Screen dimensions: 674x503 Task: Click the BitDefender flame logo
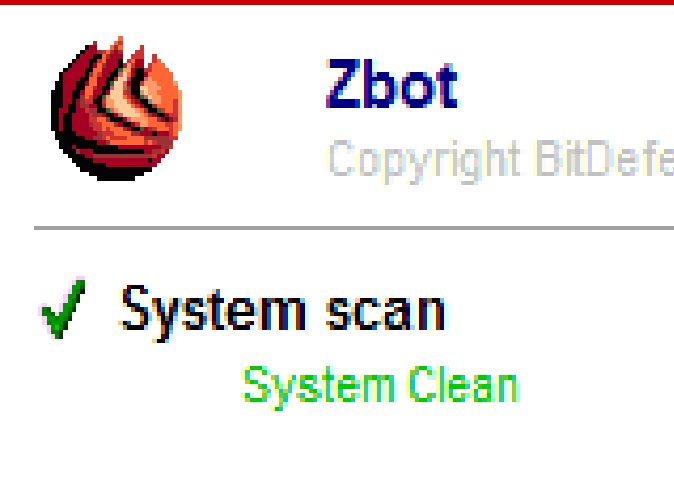pyautogui.click(x=116, y=108)
